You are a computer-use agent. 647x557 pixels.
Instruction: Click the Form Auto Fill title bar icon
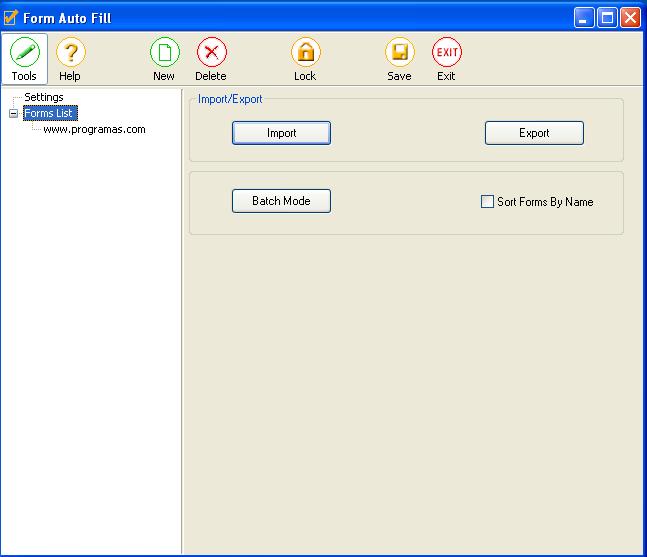click(10, 18)
